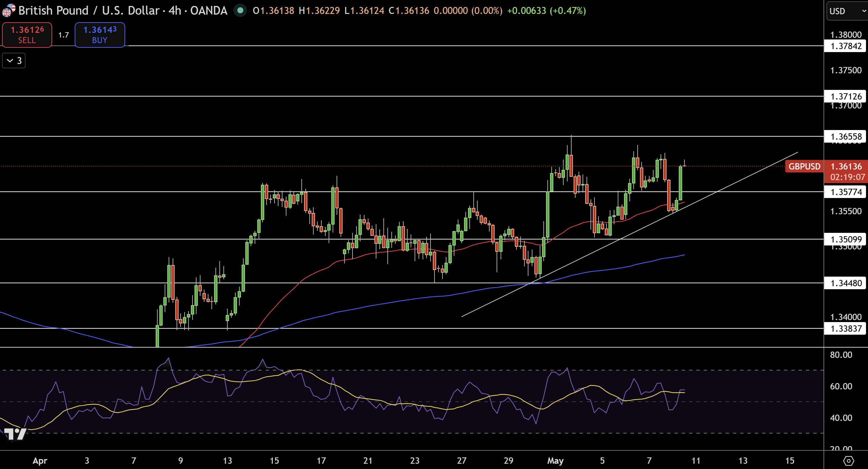Click the British Pound / U.S. Dollar title
The height and width of the screenshot is (469, 868).
123,10
